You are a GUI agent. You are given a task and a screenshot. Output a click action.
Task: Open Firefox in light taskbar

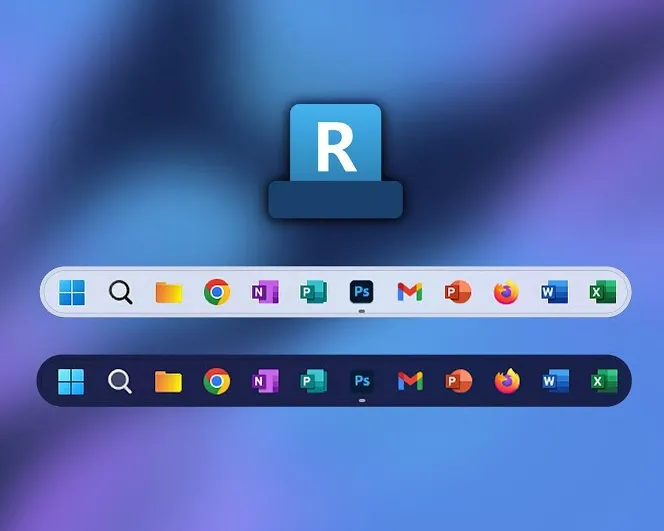coord(506,292)
